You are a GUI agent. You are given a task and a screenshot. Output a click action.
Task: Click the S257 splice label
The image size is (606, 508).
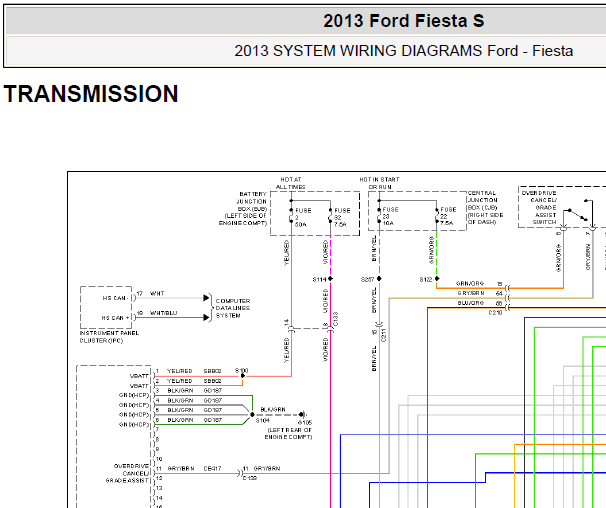pos(367,280)
